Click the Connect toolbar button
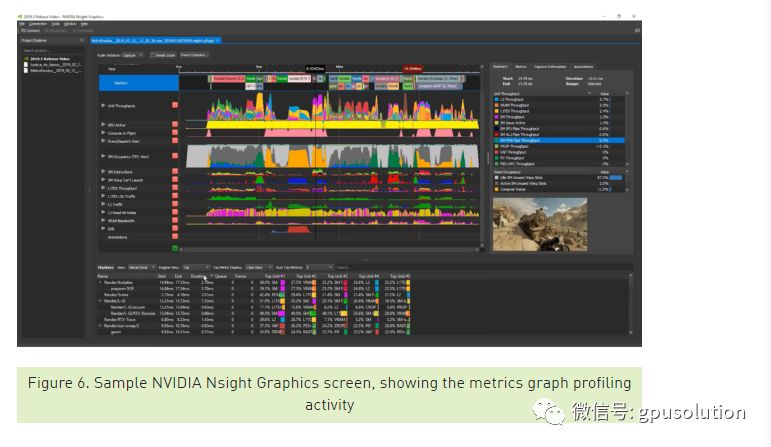 pos(30,30)
